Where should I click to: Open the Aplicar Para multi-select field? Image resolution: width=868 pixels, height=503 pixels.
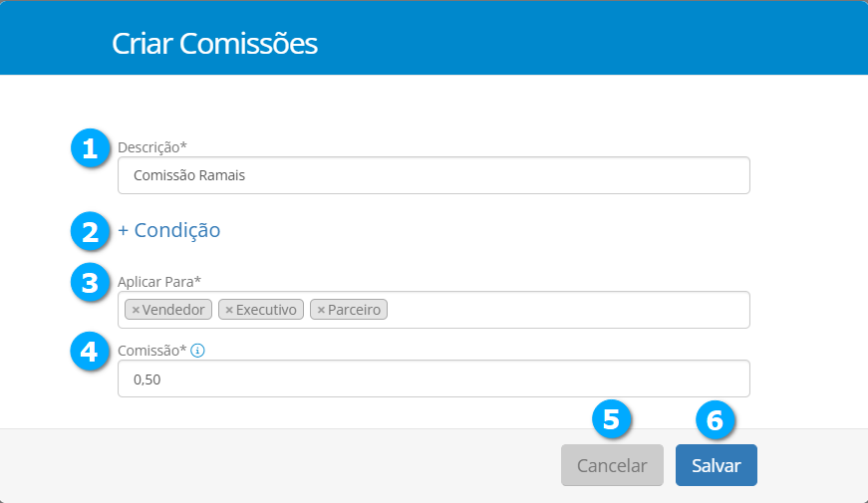click(568, 310)
